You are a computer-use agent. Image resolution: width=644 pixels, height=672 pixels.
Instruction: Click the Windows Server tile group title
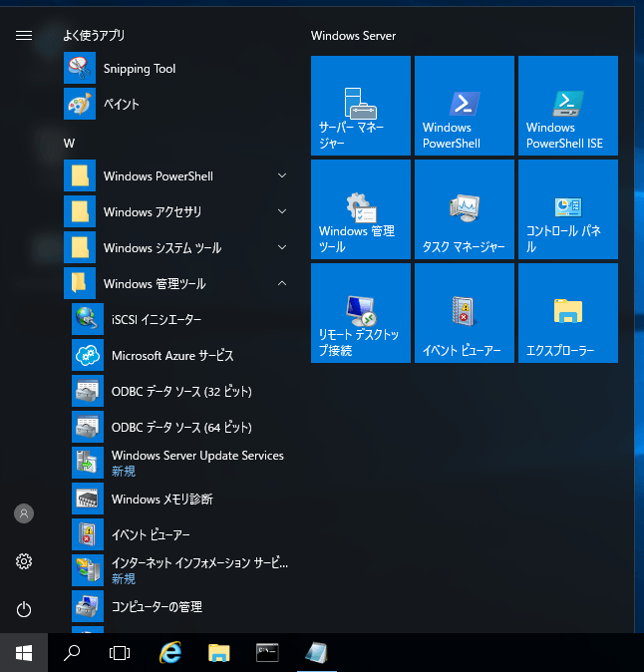point(354,36)
